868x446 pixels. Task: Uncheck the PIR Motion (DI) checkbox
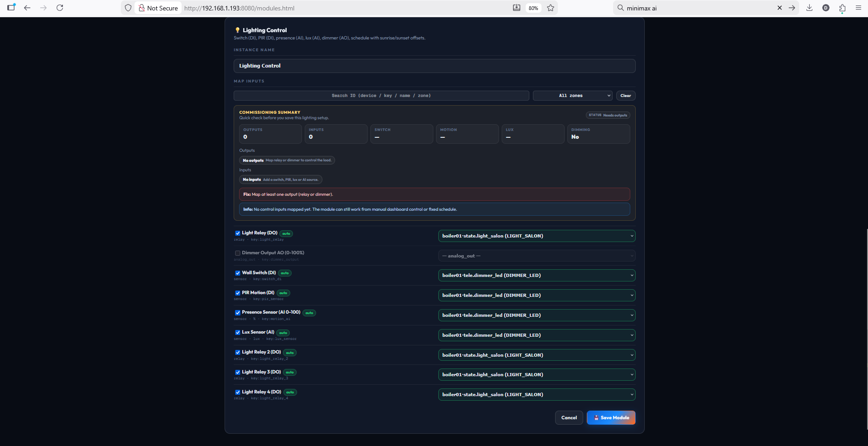(238, 293)
